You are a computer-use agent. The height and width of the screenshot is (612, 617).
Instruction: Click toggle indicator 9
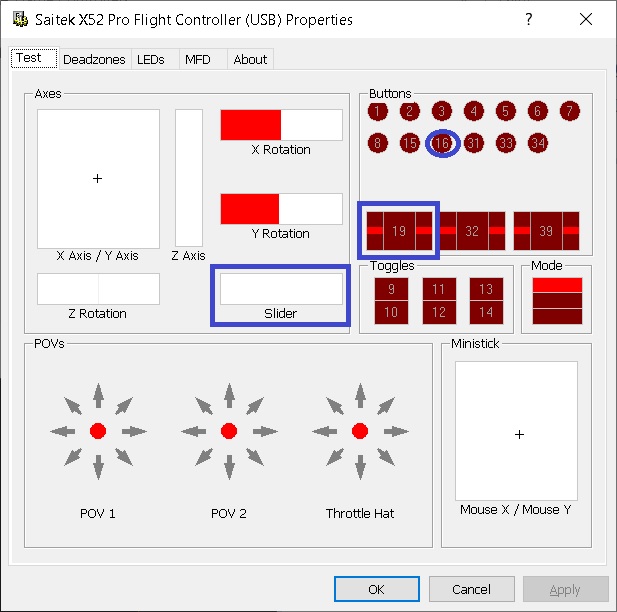tap(391, 289)
